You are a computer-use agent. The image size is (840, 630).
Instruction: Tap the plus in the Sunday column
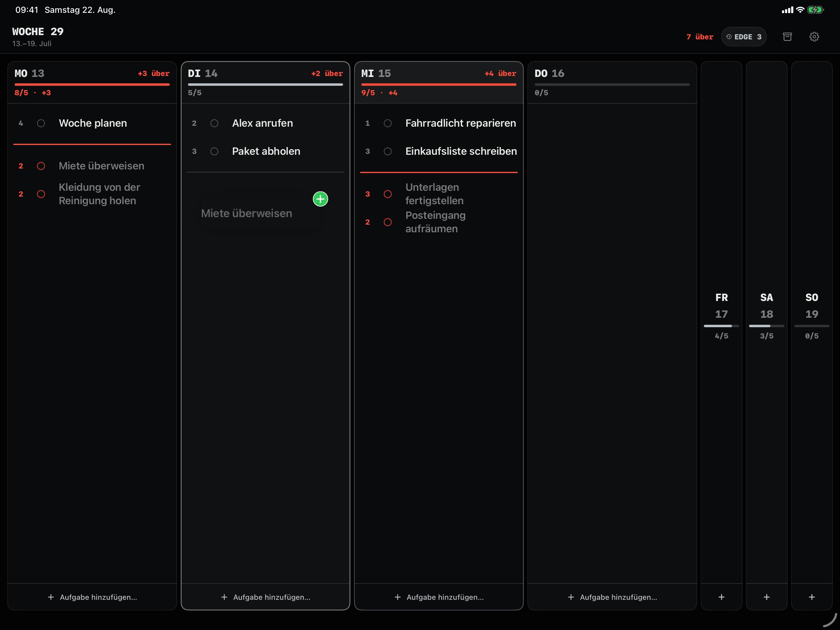tap(812, 597)
